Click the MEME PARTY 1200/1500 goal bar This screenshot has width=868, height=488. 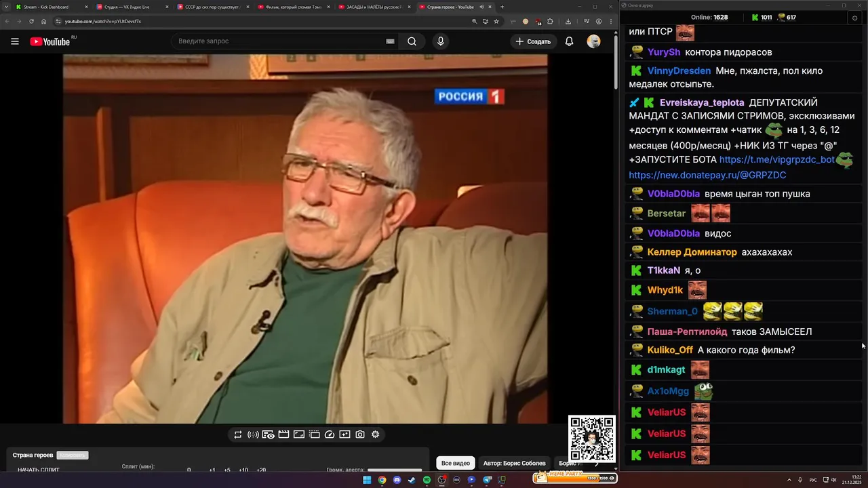point(574,477)
